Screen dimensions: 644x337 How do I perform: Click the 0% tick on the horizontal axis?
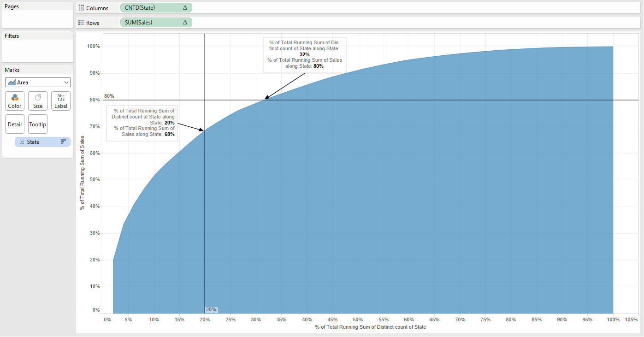(107, 319)
